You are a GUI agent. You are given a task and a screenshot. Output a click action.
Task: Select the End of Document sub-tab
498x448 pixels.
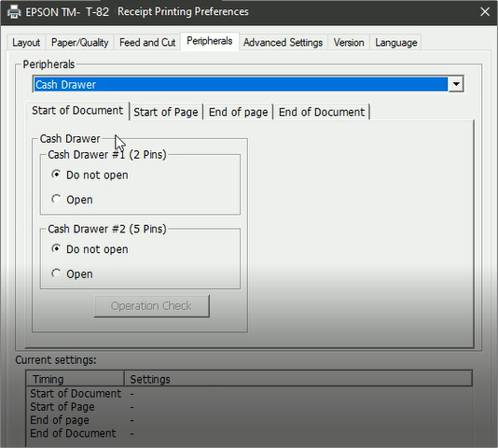pyautogui.click(x=322, y=112)
